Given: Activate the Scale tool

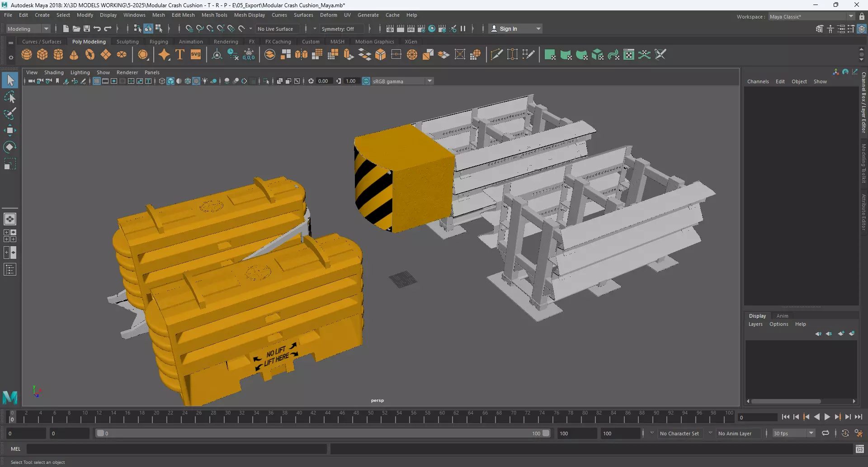Looking at the screenshot, I should pyautogui.click(x=10, y=164).
